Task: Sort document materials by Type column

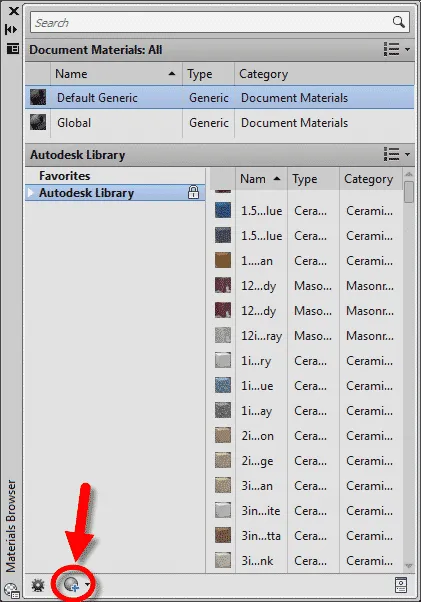Action: point(208,74)
